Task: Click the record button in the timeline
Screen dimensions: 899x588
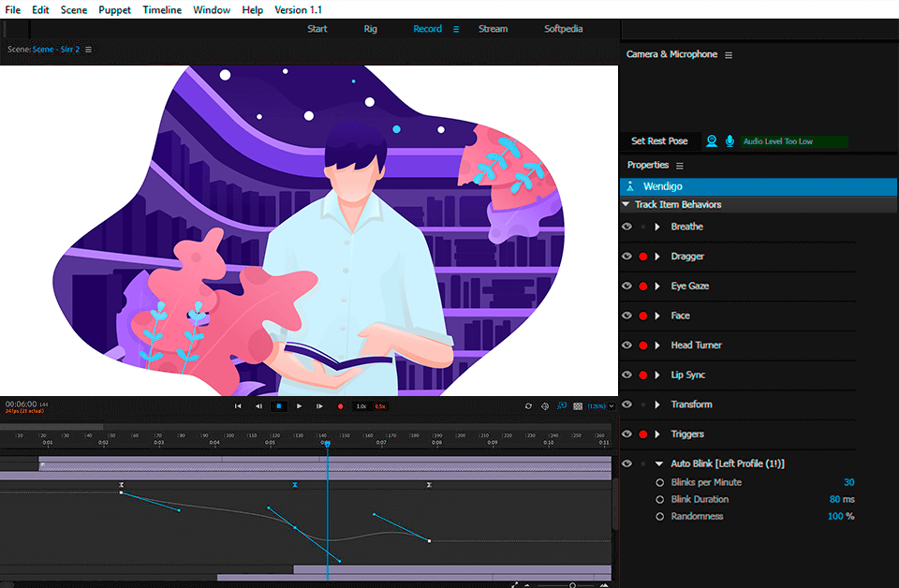Action: (340, 406)
